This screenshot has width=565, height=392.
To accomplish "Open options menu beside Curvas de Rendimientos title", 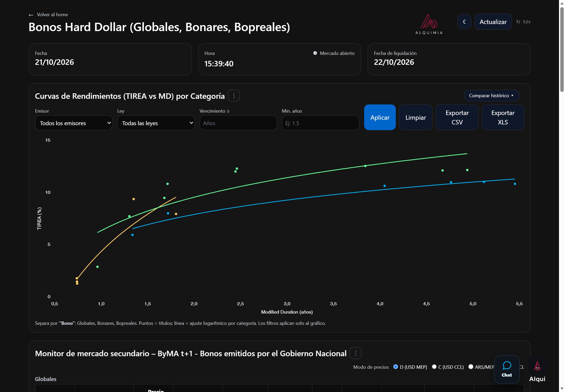I will coord(234,96).
